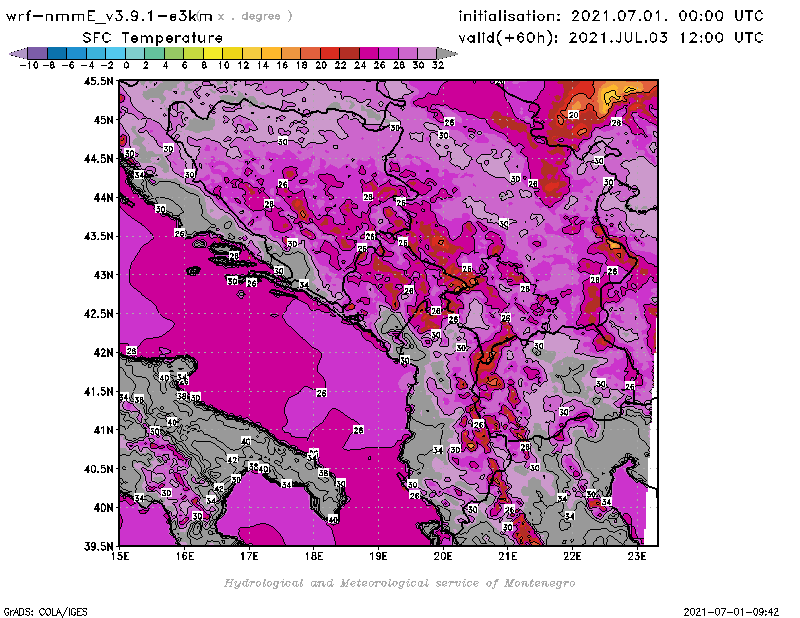The width and height of the screenshot is (800, 618).
Task: Click the '2021-07-01-09:42' timestamp
Action: click(731, 611)
